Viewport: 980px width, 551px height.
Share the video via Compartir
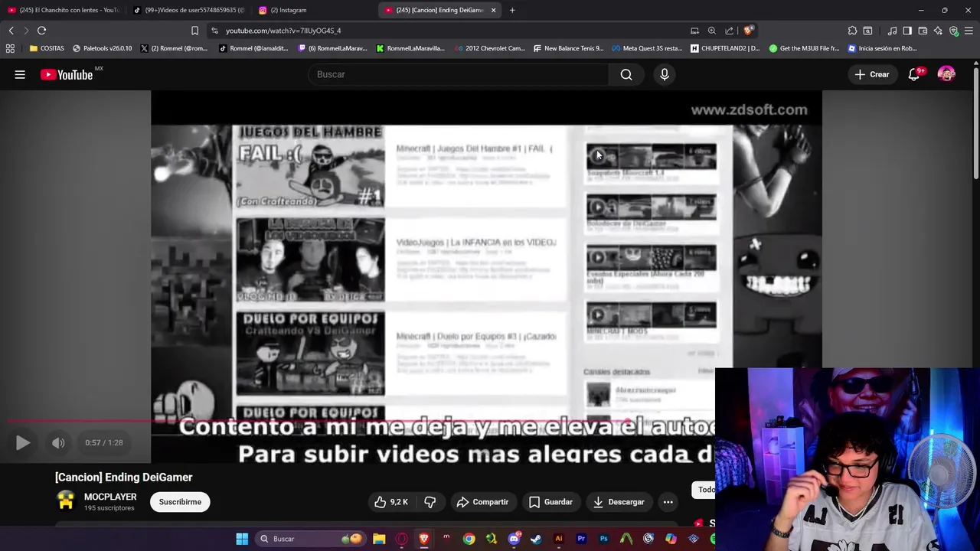click(482, 502)
